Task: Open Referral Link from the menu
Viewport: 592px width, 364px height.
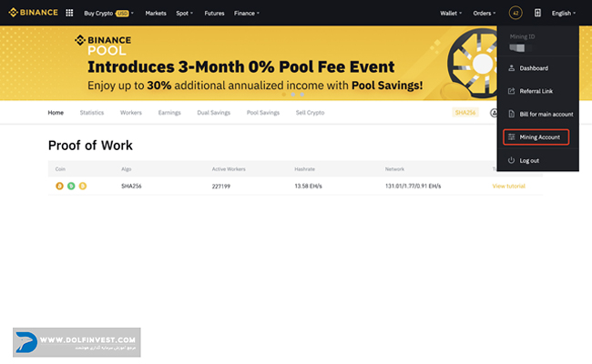Action: pyautogui.click(x=536, y=91)
